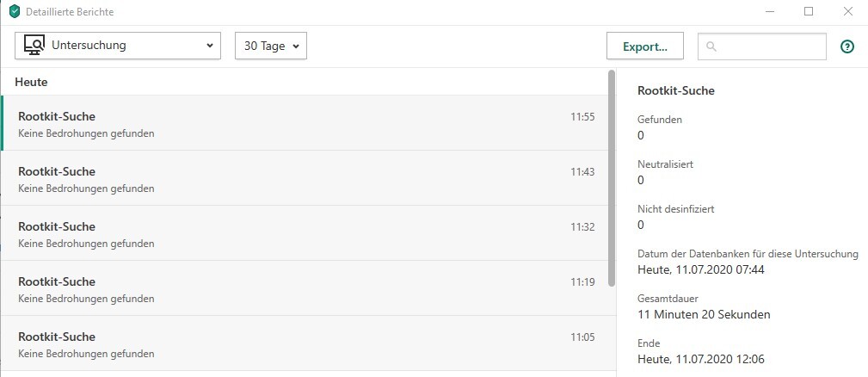The width and height of the screenshot is (868, 377).
Task: Click the green help question mark icon
Action: 847,46
